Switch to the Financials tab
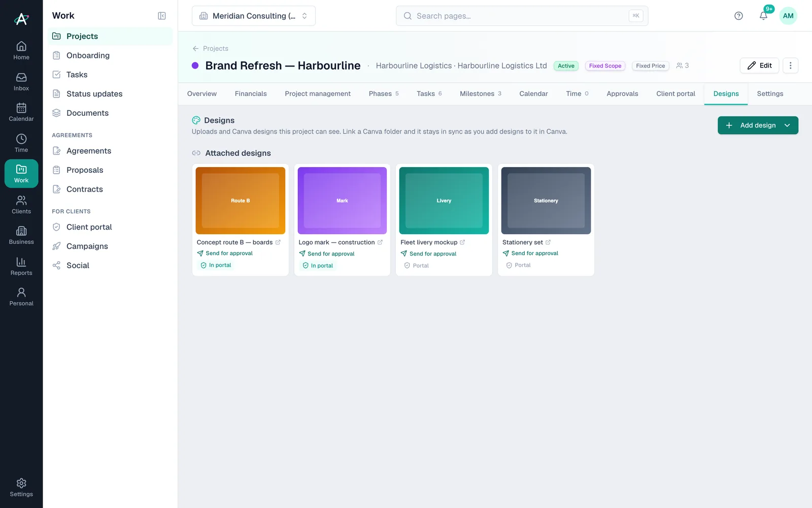This screenshot has width=812, height=508. [251, 94]
